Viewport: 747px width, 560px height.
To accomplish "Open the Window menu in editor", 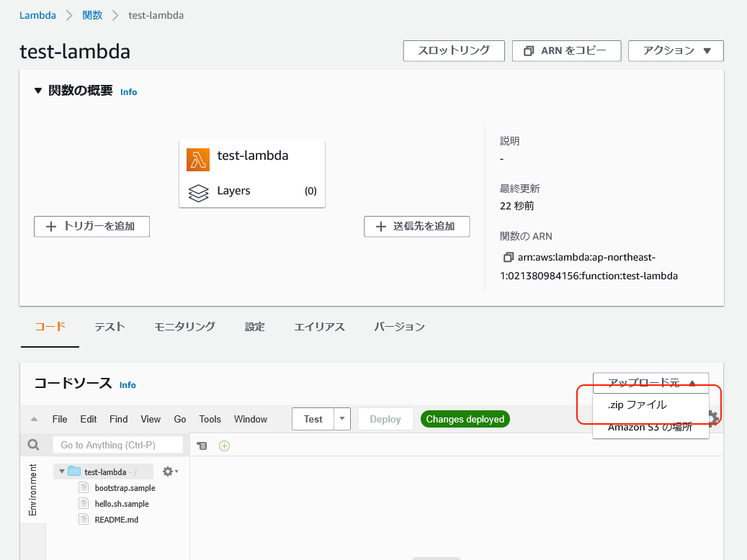I will [x=251, y=419].
